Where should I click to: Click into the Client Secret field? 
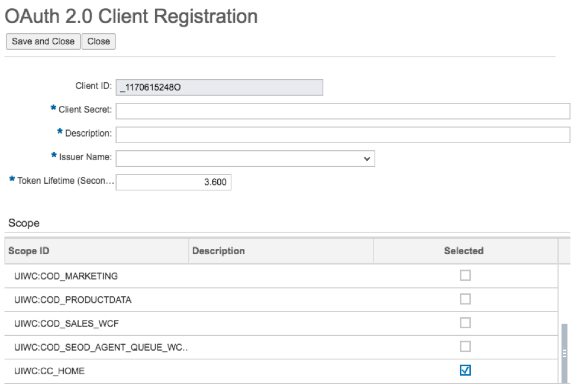pos(296,110)
